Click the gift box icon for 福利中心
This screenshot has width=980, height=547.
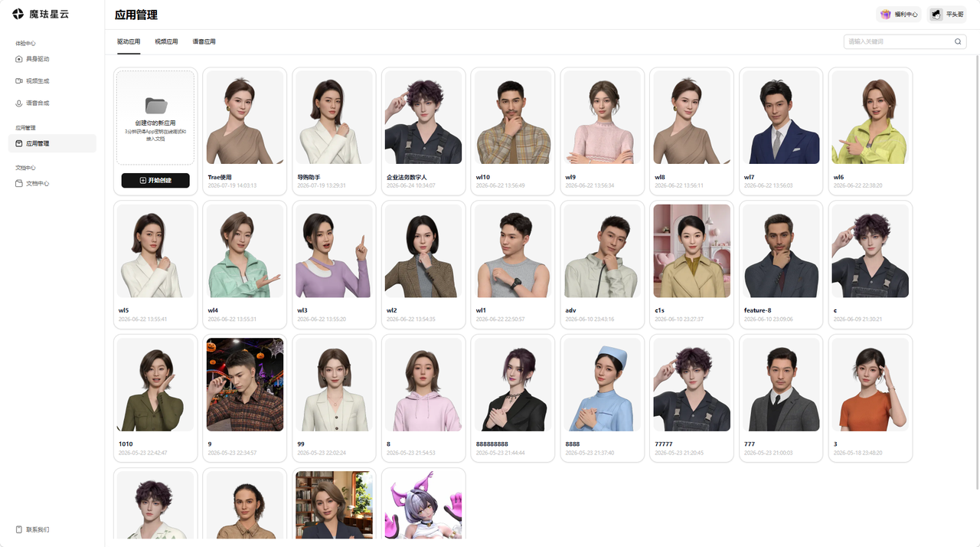[x=886, y=15]
